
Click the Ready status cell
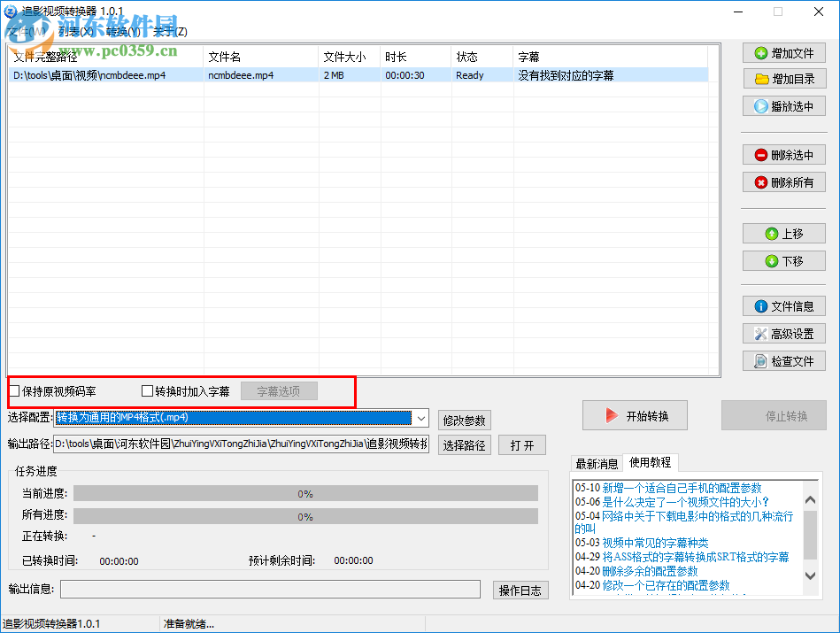(x=470, y=75)
